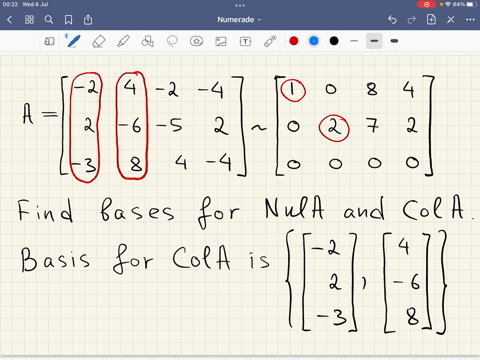Open the share export menu
480x360 pixels.
coord(88,20)
